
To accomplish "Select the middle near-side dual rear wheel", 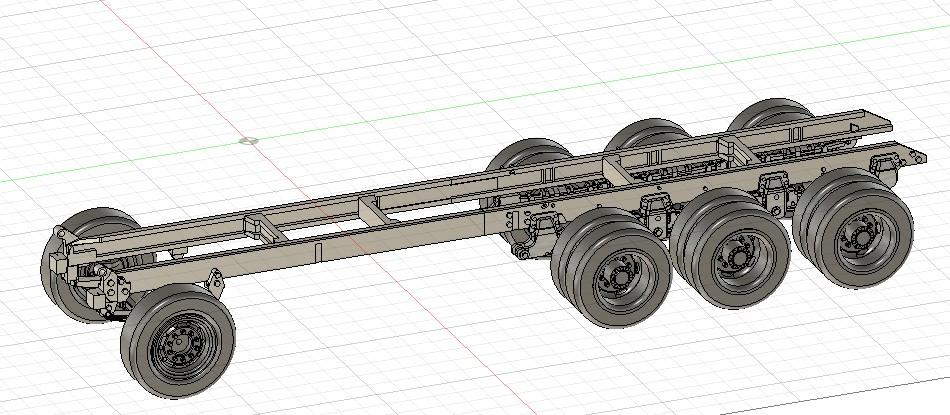I will [730, 248].
